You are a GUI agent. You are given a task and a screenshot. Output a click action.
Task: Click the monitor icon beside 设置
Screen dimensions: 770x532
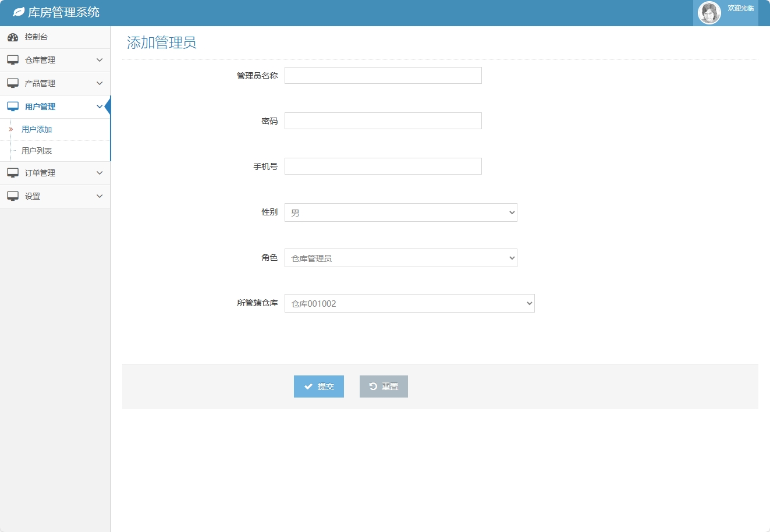point(13,196)
